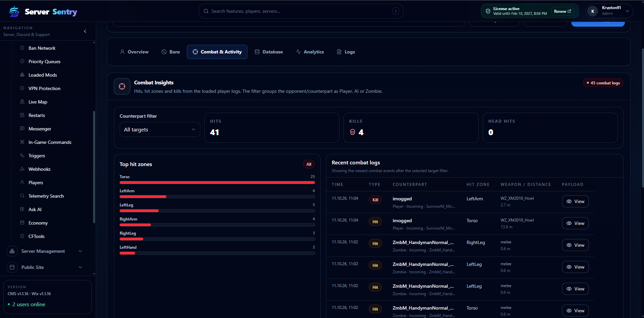Expand Public Site section
The width and height of the screenshot is (644, 318).
pyautogui.click(x=45, y=267)
